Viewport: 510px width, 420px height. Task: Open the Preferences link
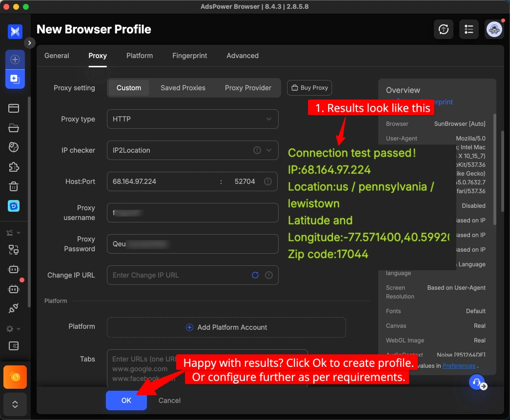(459, 366)
